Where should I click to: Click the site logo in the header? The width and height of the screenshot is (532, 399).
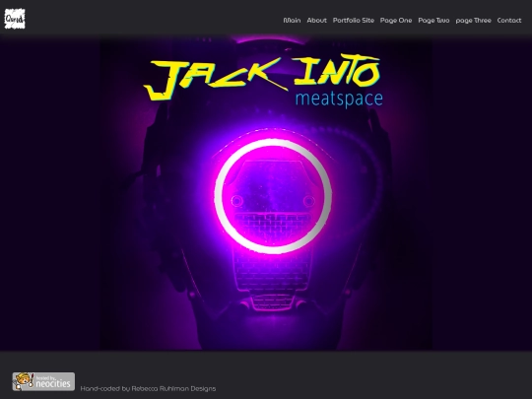[x=15, y=19]
